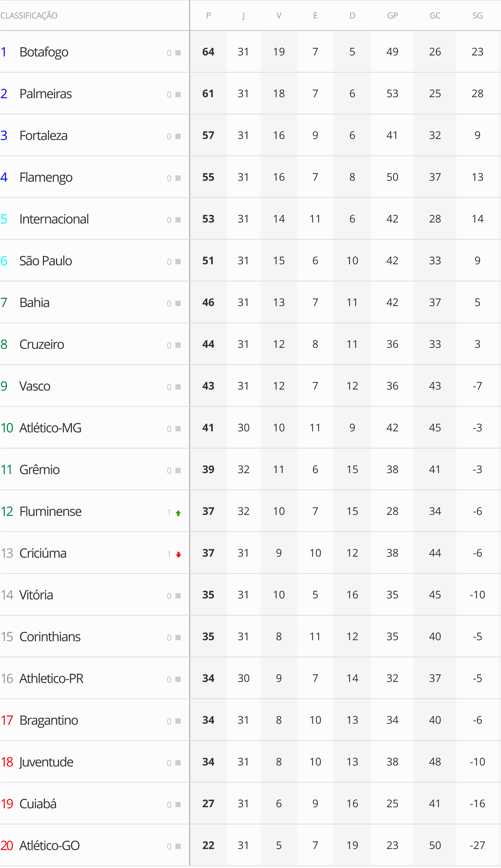Click Bragantino's red position number 17

[x=7, y=720]
